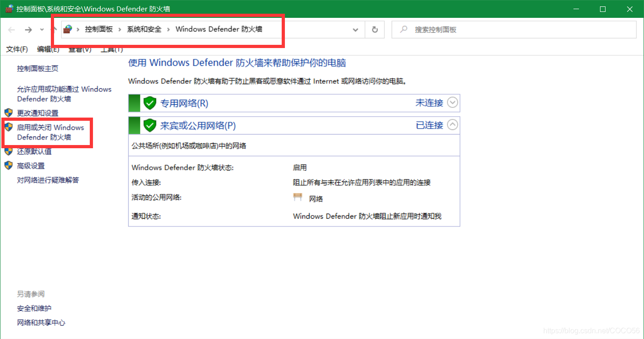Click the bench network icon beside 网络

[298, 197]
